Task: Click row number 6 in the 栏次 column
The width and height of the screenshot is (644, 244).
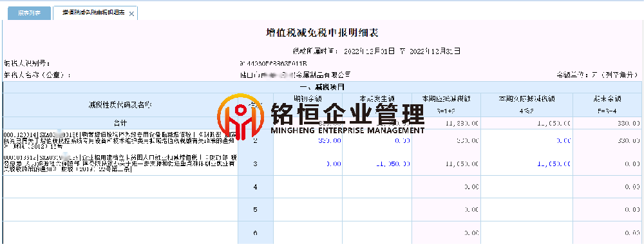Action: (x=256, y=233)
